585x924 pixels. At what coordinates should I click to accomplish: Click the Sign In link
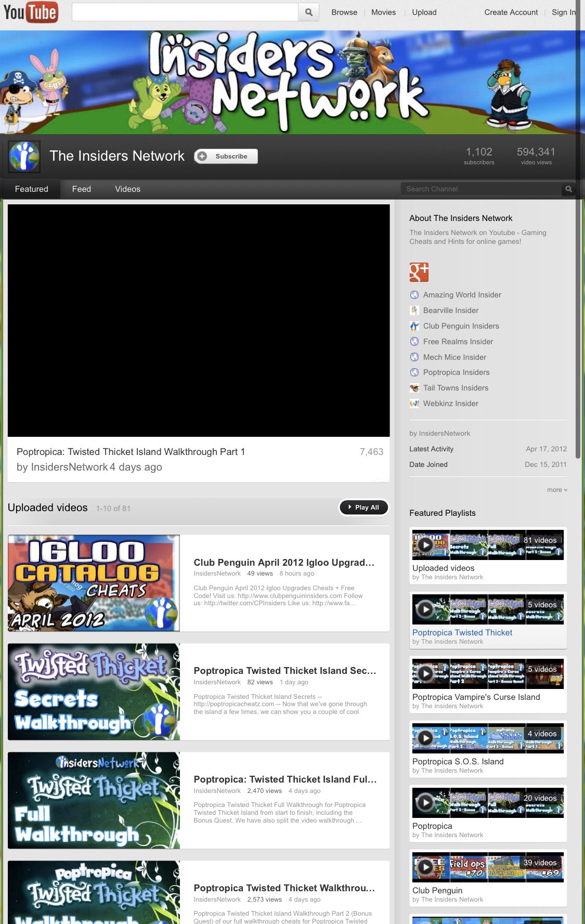[x=564, y=12]
